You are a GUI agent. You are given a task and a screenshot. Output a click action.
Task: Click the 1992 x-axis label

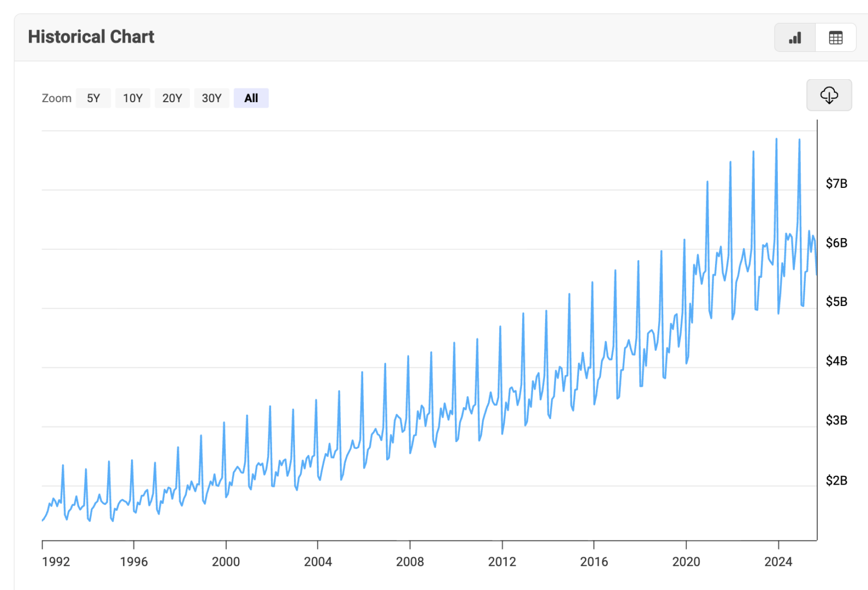click(x=56, y=562)
